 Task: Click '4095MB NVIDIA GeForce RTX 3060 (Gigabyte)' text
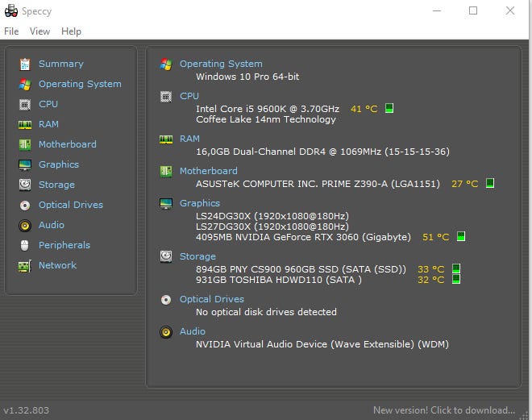pos(303,237)
